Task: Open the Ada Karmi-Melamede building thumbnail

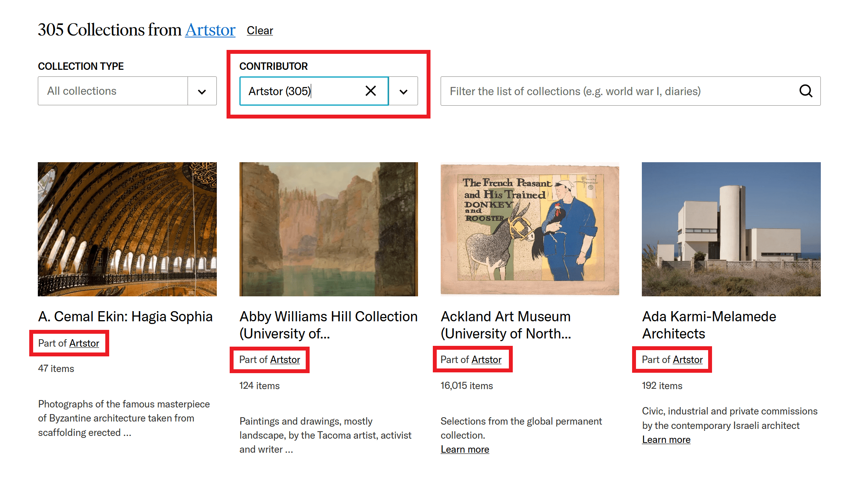Action: click(x=730, y=229)
